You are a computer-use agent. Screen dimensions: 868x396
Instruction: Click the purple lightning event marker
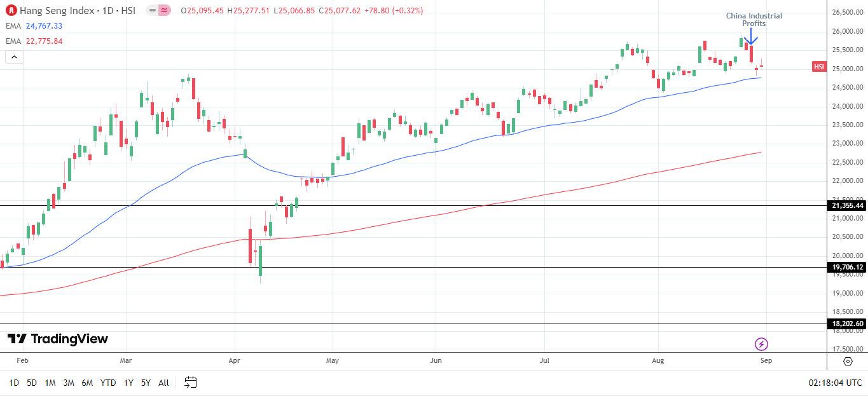tap(761, 345)
